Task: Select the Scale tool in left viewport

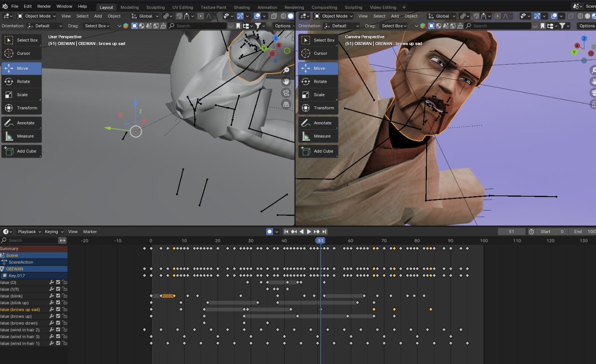Action: 21,95
